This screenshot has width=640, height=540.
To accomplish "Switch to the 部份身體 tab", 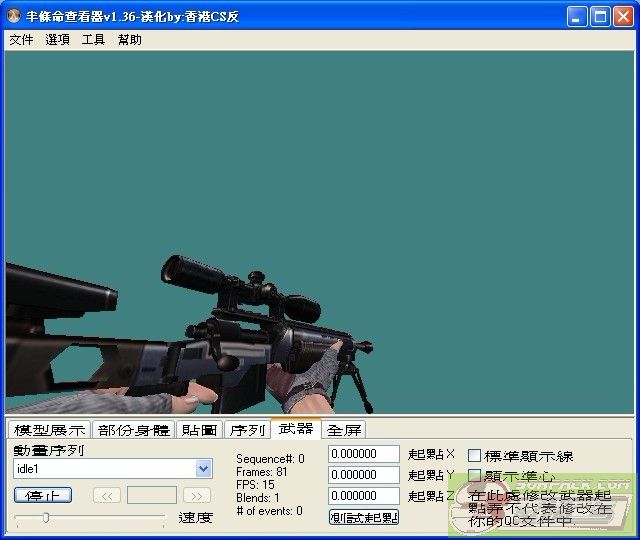I will click(x=133, y=430).
